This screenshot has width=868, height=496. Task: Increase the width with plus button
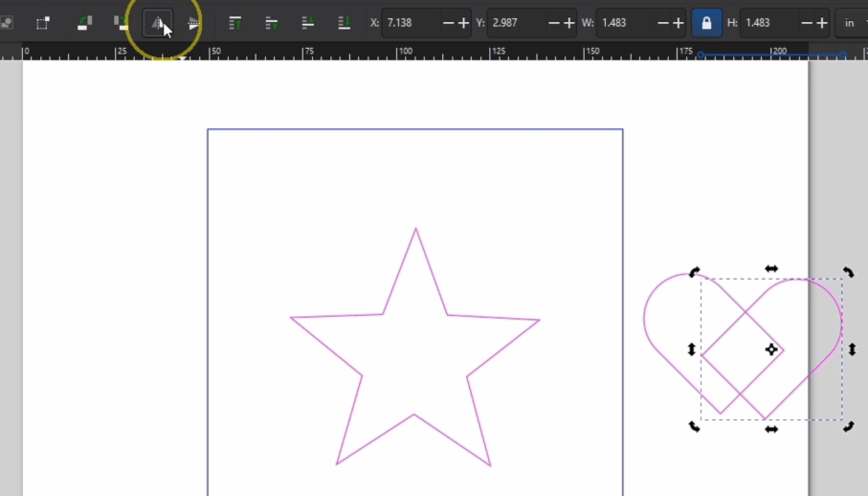[x=679, y=22]
